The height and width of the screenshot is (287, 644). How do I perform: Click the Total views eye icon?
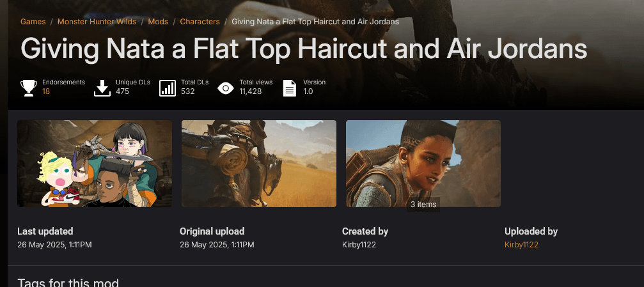click(x=226, y=88)
